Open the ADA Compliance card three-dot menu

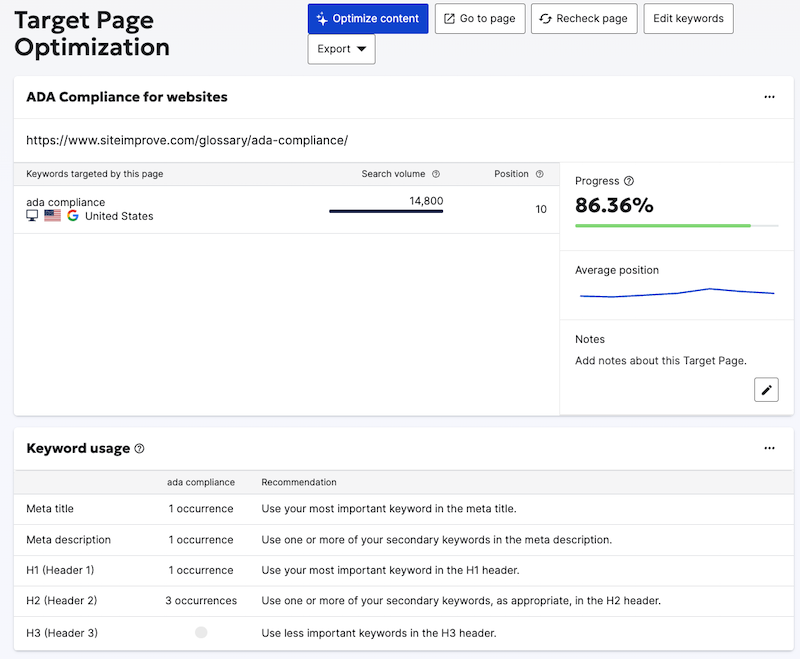coord(769,97)
